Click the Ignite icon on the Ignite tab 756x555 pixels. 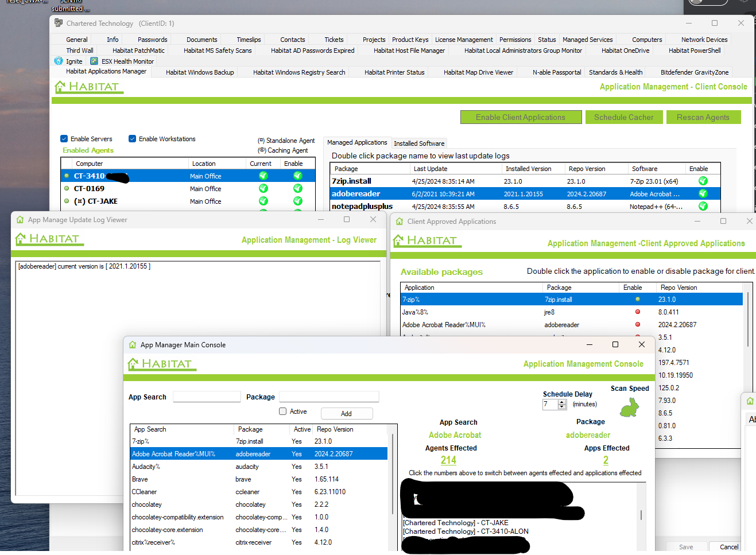59,61
